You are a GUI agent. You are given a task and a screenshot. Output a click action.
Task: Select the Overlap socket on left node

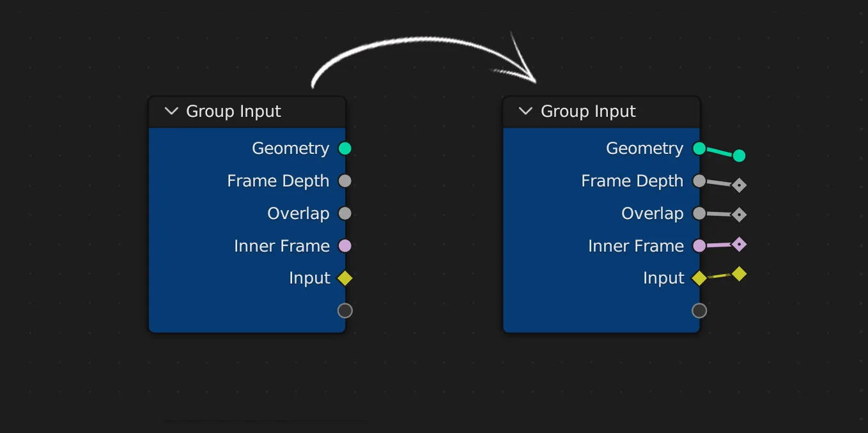345,213
